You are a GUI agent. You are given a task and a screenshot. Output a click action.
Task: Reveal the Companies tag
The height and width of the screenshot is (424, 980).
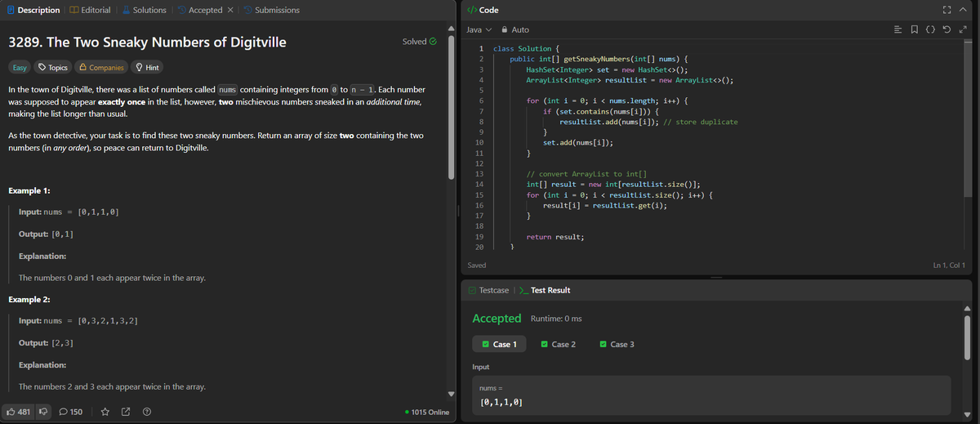102,67
